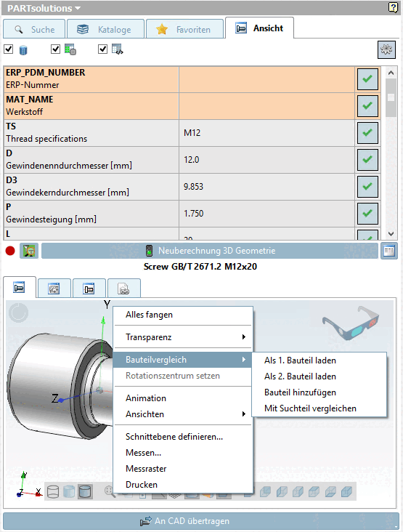
Task: Switch to wireframe cylinder display mode
Action: 53,491
